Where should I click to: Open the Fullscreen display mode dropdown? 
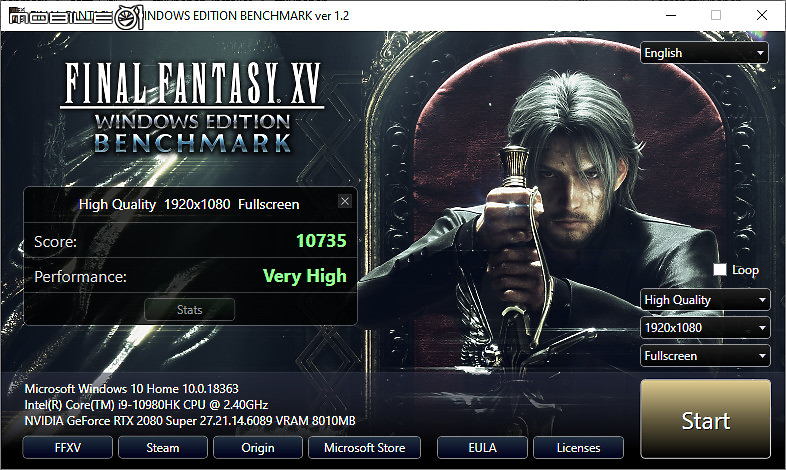(x=705, y=356)
